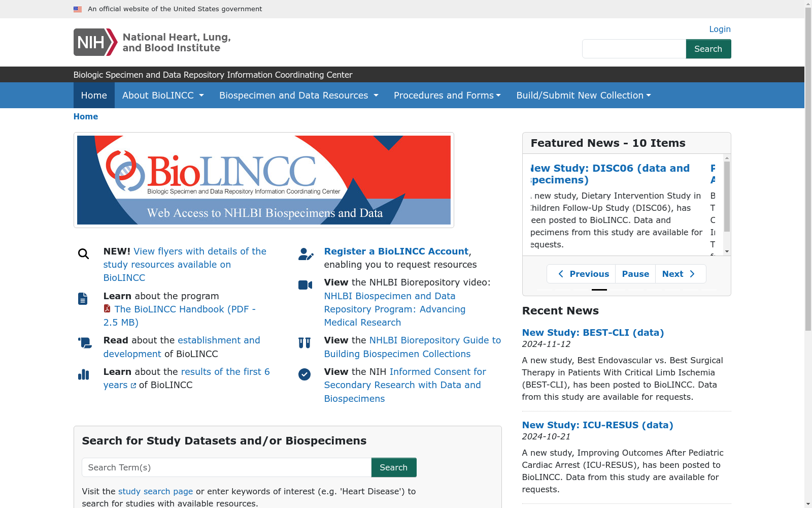Pause the featured news carousel
This screenshot has height=508, width=812.
tap(635, 274)
